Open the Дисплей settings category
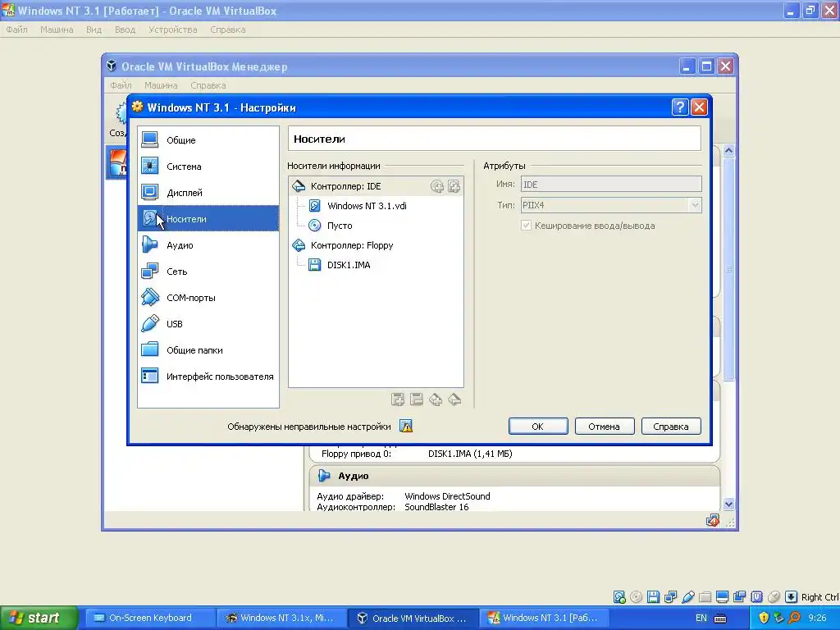This screenshot has height=630, width=840. pos(208,192)
